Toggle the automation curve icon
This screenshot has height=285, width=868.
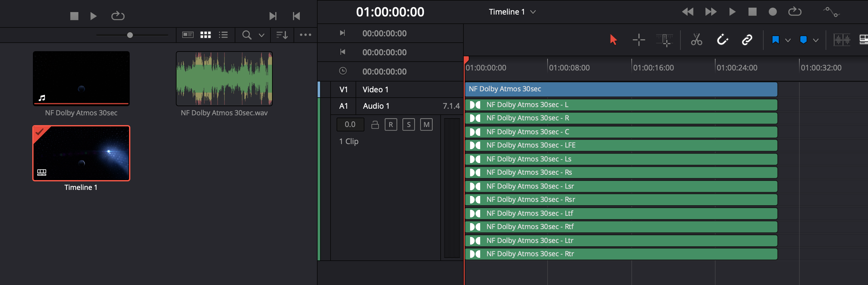831,12
